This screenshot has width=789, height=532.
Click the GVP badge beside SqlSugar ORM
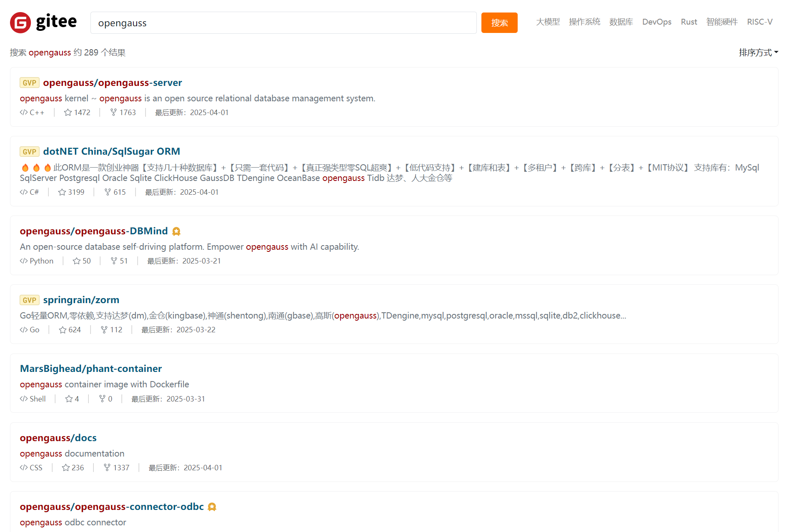tap(30, 151)
